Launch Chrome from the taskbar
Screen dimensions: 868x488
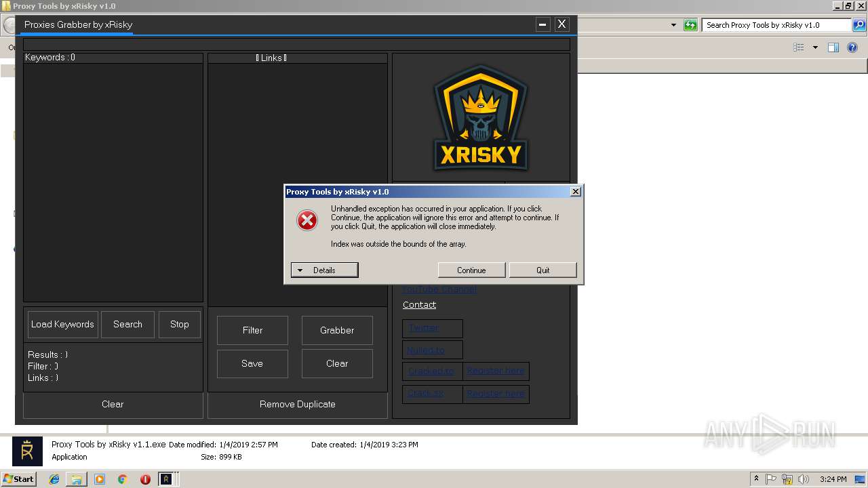point(122,479)
